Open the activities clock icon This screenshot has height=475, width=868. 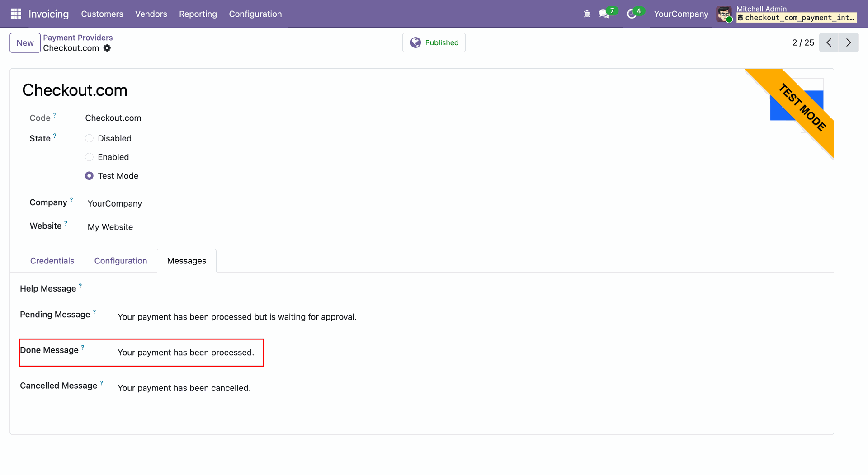click(x=632, y=14)
